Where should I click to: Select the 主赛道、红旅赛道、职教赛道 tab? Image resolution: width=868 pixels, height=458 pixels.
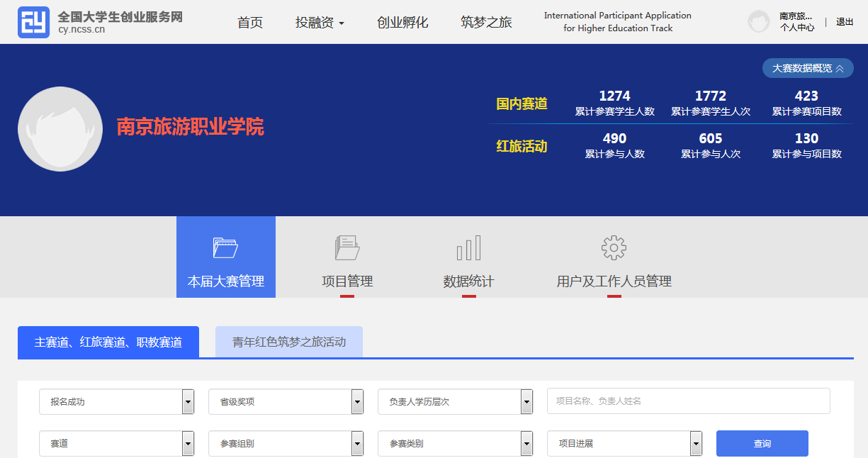[x=108, y=342]
